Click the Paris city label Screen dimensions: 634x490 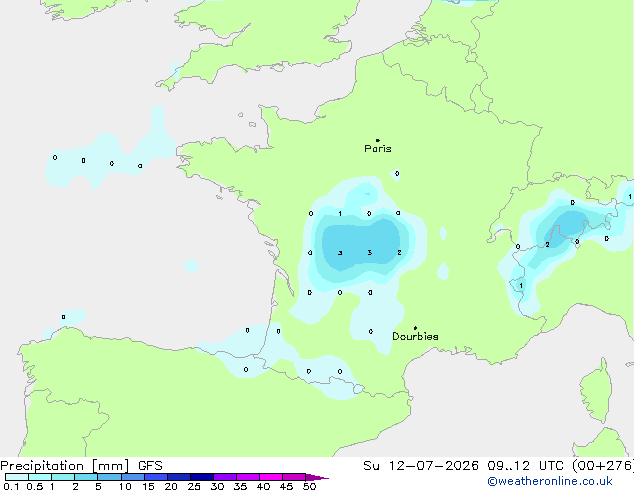(378, 149)
